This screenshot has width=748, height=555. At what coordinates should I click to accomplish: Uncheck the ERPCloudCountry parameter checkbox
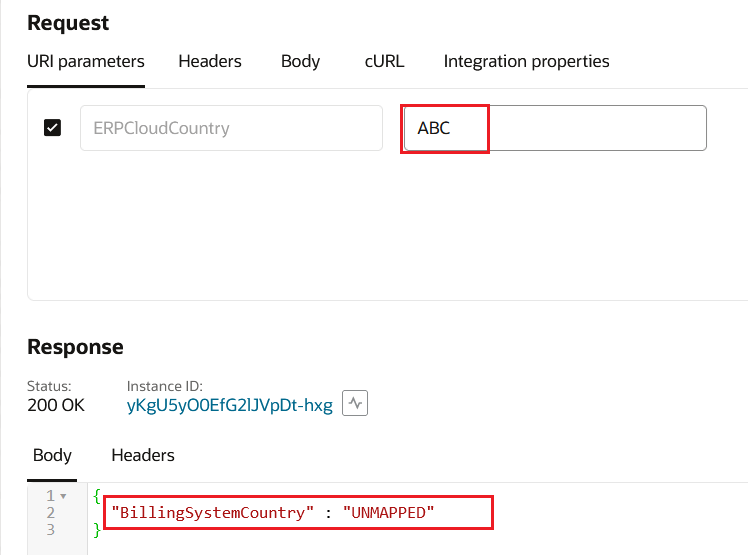53,128
